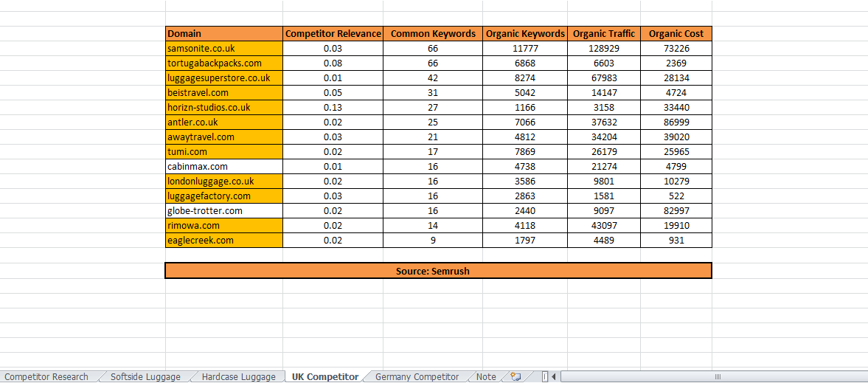The height and width of the screenshot is (383, 868).
Task: Click the tab bar split handle
Action: click(545, 377)
